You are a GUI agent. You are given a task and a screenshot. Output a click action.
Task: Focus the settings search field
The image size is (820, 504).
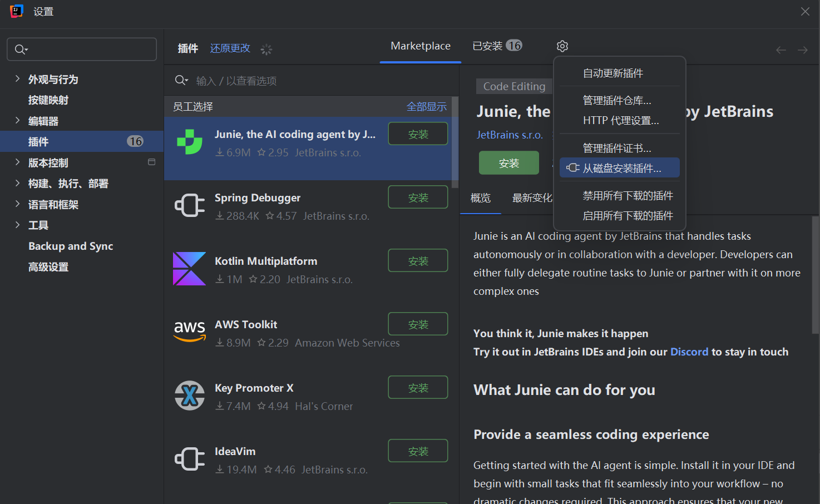(x=82, y=50)
